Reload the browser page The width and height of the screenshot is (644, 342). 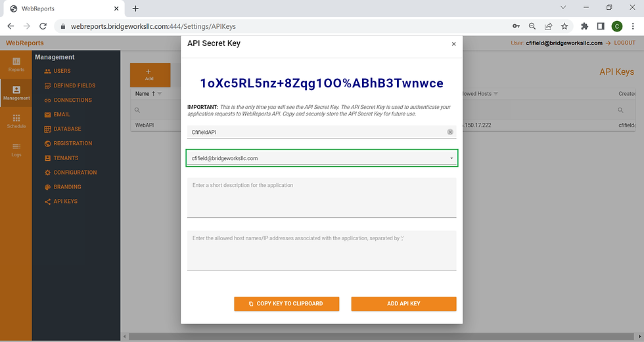click(43, 26)
